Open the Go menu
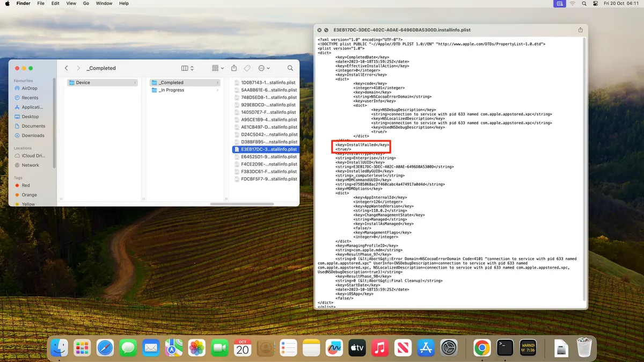 point(86,4)
